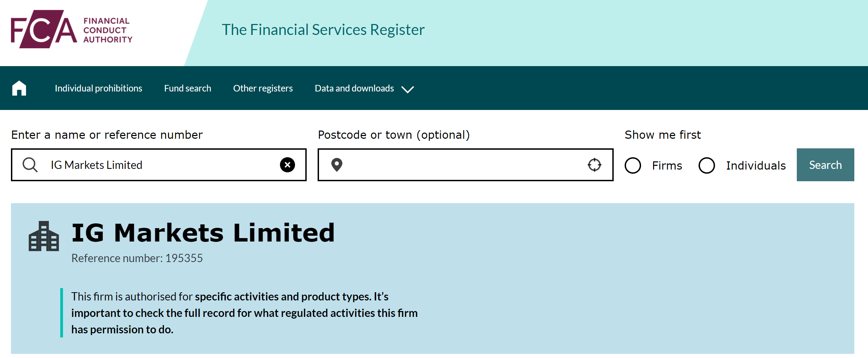
Task: Focus the Postcode or town input field
Action: pyautogui.click(x=465, y=165)
